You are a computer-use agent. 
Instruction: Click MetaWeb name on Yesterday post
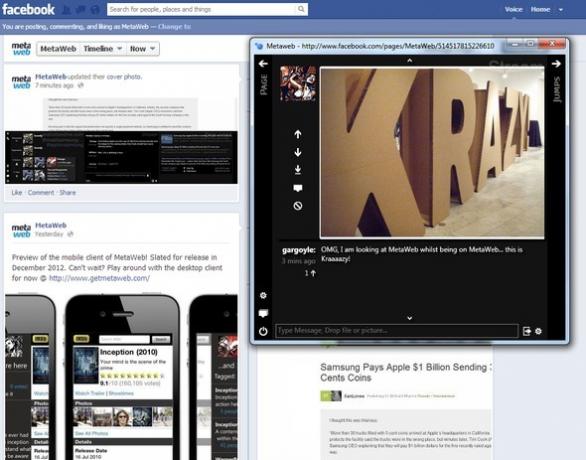pos(51,225)
